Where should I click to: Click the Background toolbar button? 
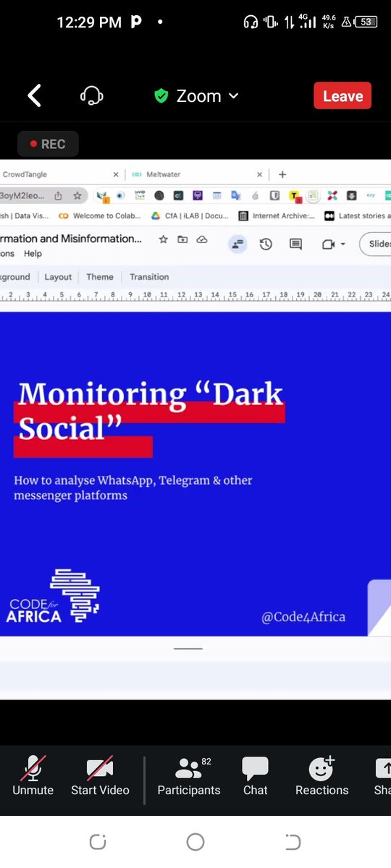[15, 277]
